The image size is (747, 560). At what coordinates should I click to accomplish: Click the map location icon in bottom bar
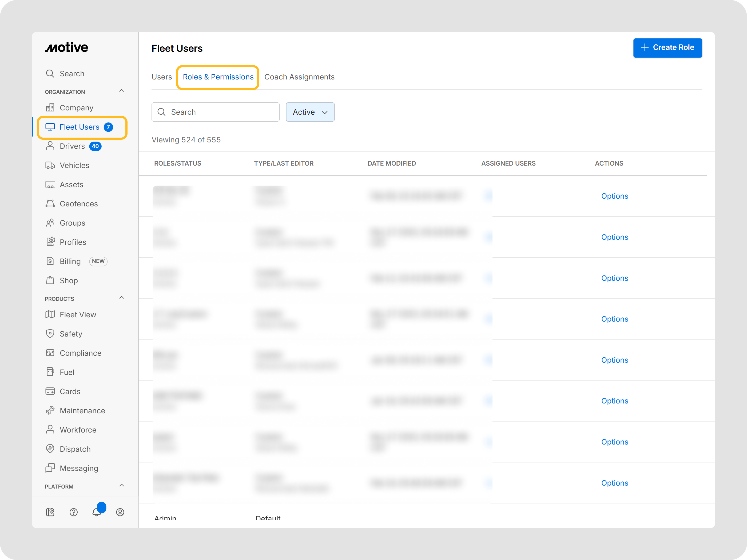point(50,512)
